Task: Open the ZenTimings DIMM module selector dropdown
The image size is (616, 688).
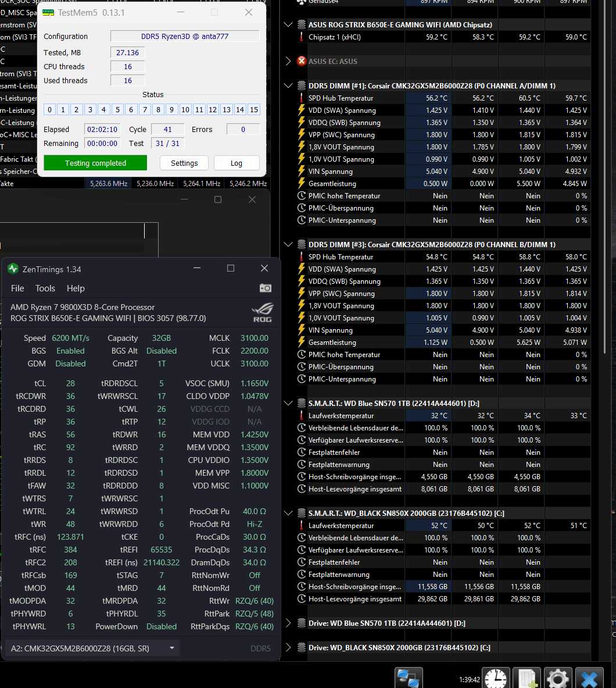Action: coord(92,648)
